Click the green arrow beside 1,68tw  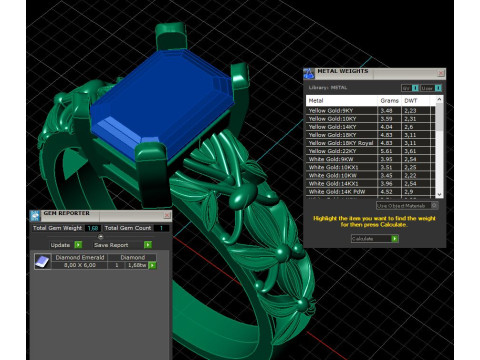click(152, 266)
